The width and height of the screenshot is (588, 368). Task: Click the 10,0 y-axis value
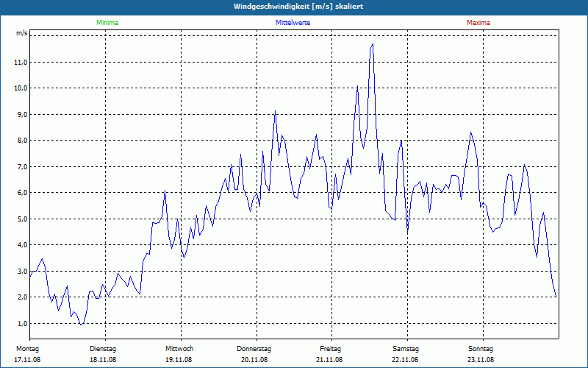[x=21, y=88]
